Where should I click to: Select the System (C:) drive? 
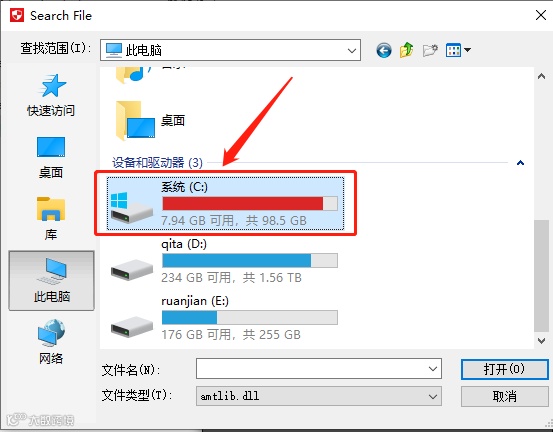click(x=225, y=203)
